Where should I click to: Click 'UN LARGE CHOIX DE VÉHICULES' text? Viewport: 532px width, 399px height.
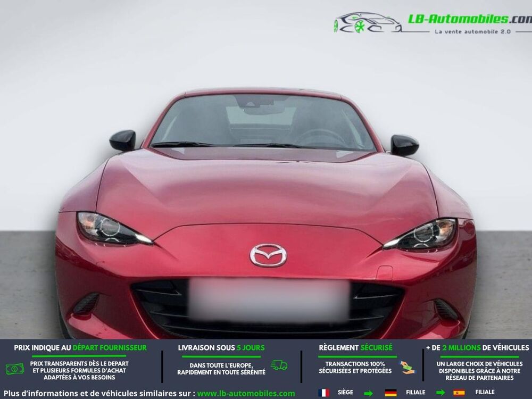click(479, 364)
